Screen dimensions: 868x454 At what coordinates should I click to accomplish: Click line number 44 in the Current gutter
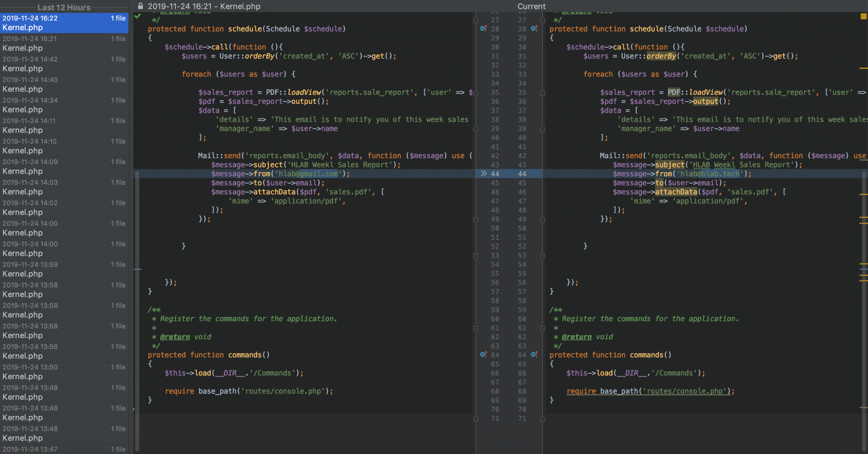tap(522, 174)
